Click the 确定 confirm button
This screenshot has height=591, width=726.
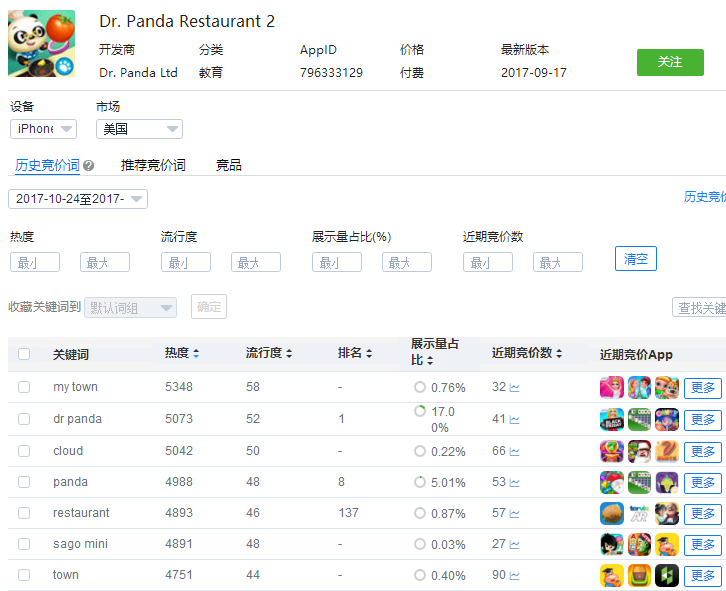209,307
